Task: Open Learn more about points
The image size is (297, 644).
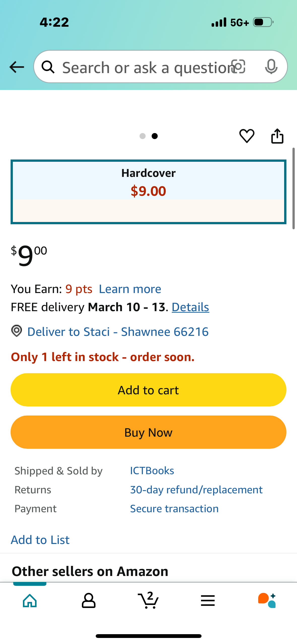Action: [x=130, y=289]
